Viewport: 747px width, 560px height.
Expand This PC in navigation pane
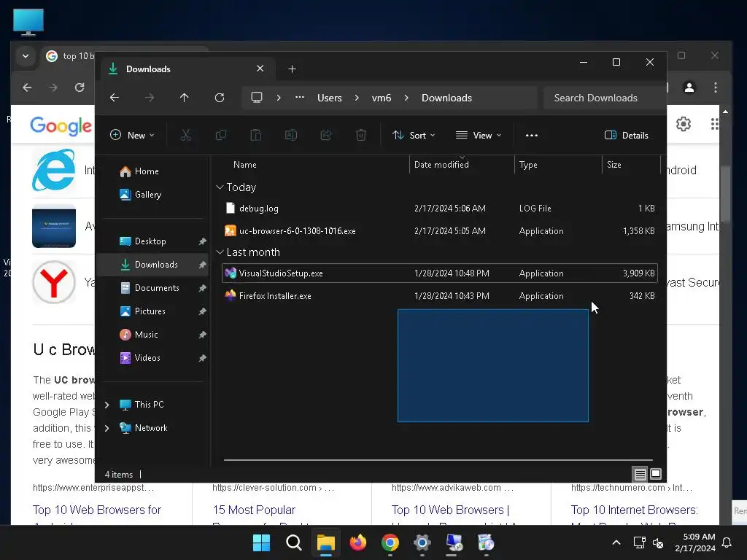click(107, 405)
